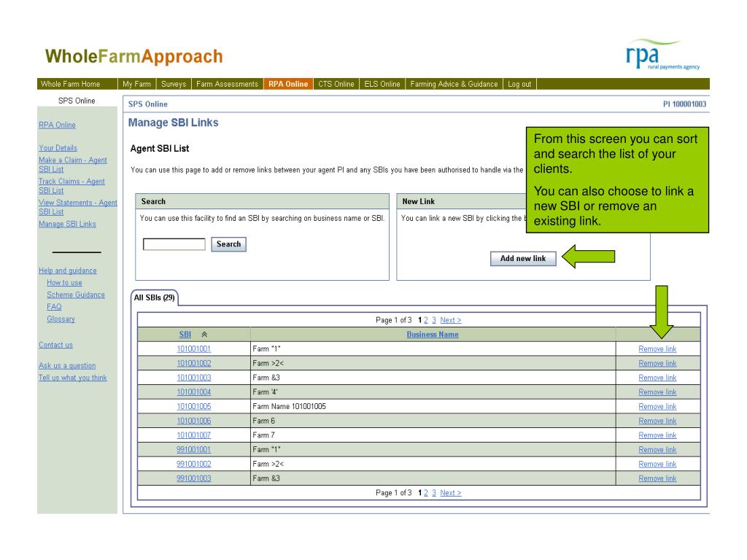The image size is (747, 560).
Task: Click Remove link for SBI 101001002
Action: 657,363
